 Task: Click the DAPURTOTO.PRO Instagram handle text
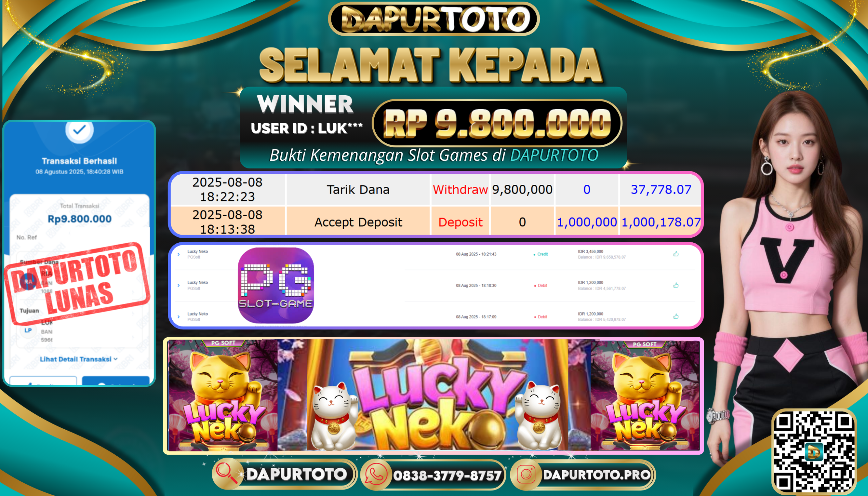pyautogui.click(x=596, y=475)
